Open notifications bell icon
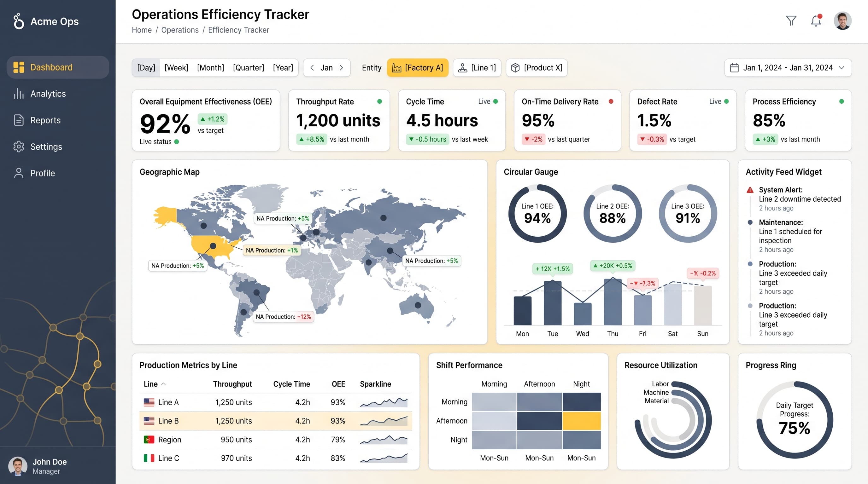 click(x=816, y=20)
